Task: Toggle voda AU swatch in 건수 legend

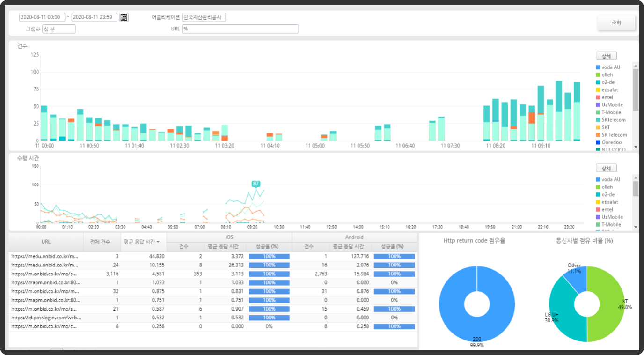Action: (x=598, y=67)
